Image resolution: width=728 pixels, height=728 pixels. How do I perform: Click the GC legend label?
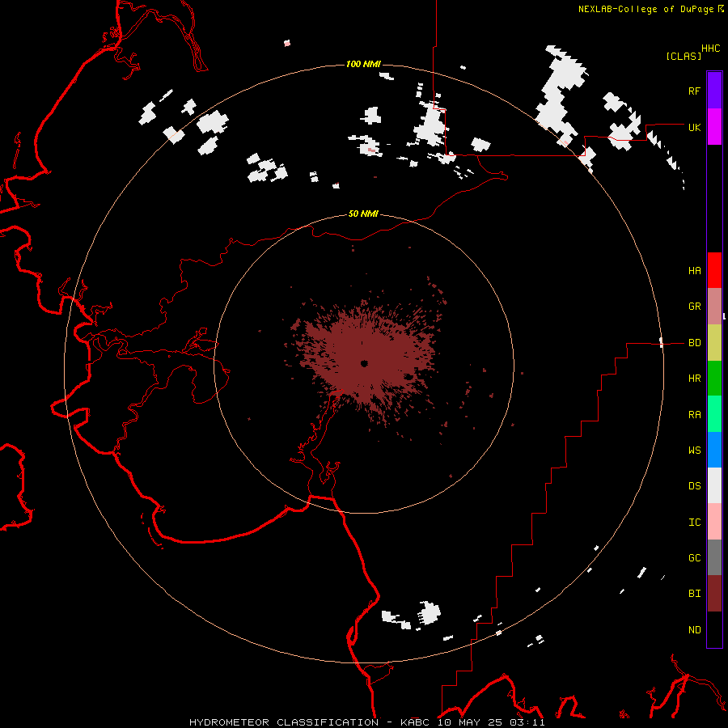tap(694, 557)
